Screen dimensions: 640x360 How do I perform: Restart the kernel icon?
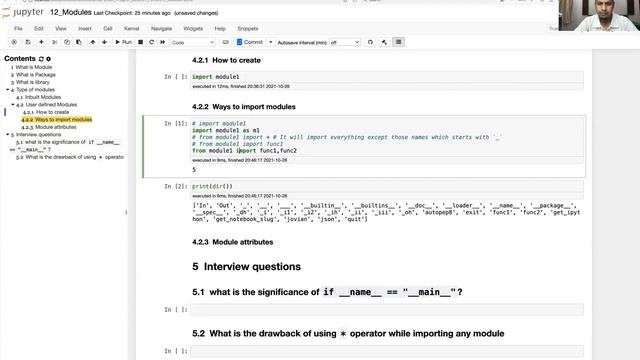point(151,42)
